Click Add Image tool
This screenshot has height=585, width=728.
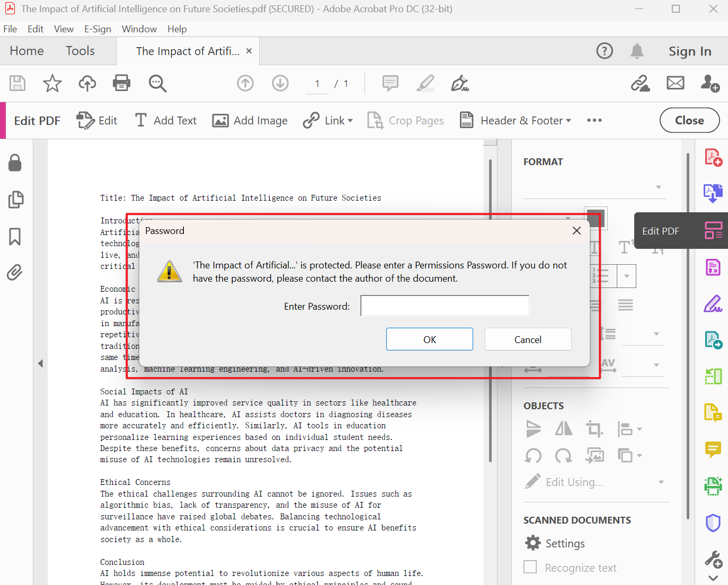coord(250,121)
